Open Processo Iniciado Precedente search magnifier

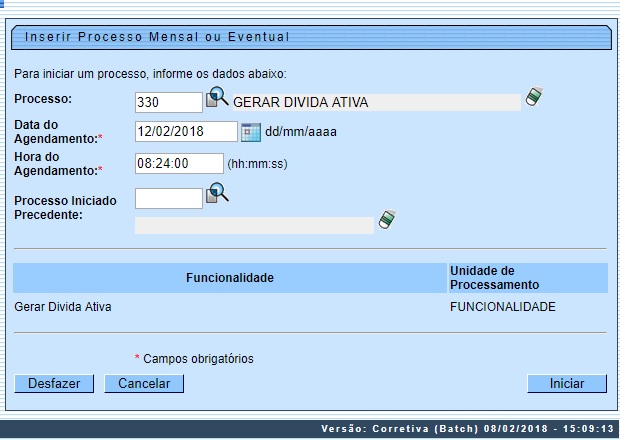click(217, 193)
